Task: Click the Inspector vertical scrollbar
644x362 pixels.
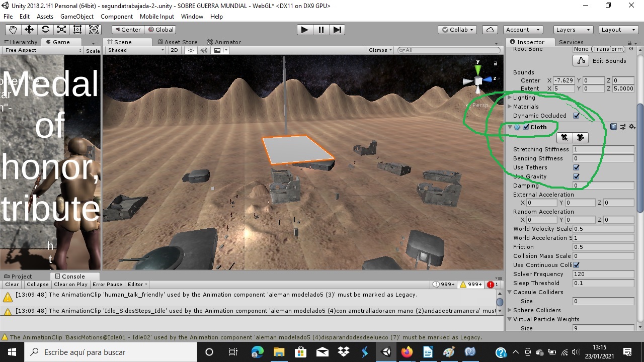Action: (x=640, y=158)
